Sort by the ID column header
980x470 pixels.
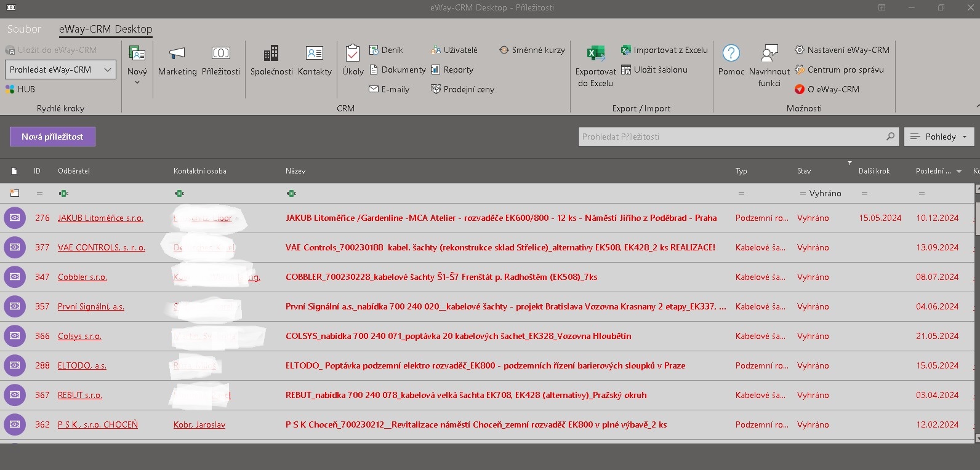click(37, 171)
